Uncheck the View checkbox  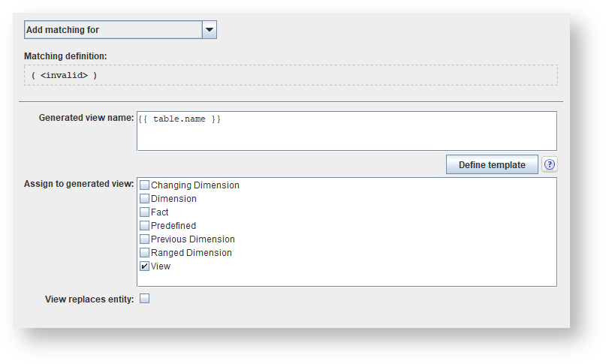point(145,266)
